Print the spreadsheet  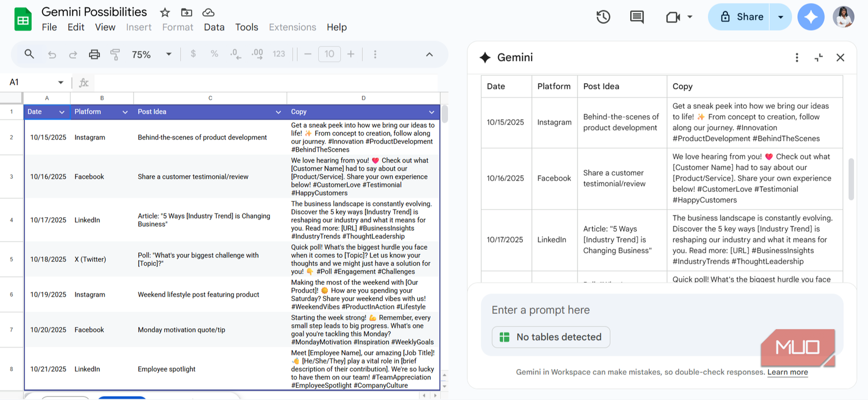(x=94, y=54)
